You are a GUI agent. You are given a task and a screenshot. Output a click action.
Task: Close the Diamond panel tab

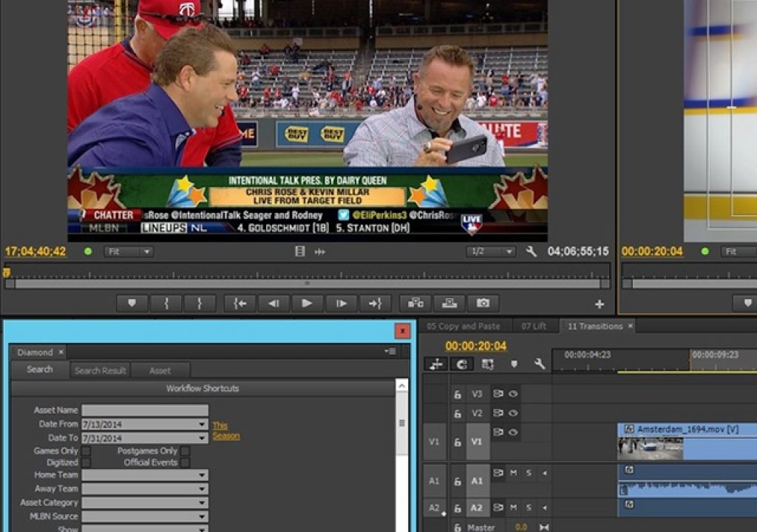click(x=61, y=352)
